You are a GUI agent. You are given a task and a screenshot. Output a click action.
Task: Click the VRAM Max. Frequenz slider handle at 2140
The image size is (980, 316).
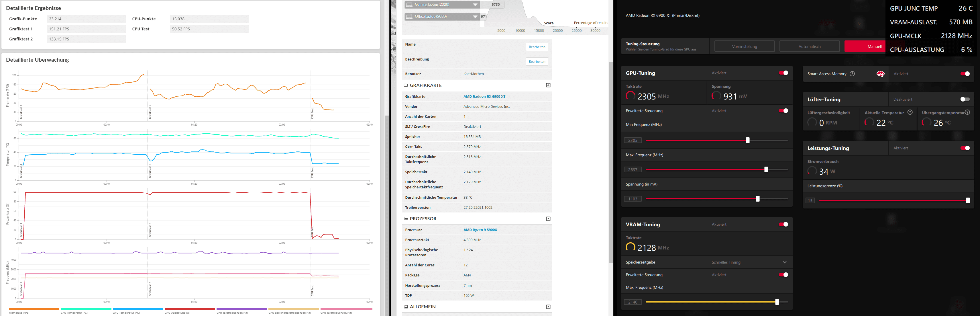(777, 302)
